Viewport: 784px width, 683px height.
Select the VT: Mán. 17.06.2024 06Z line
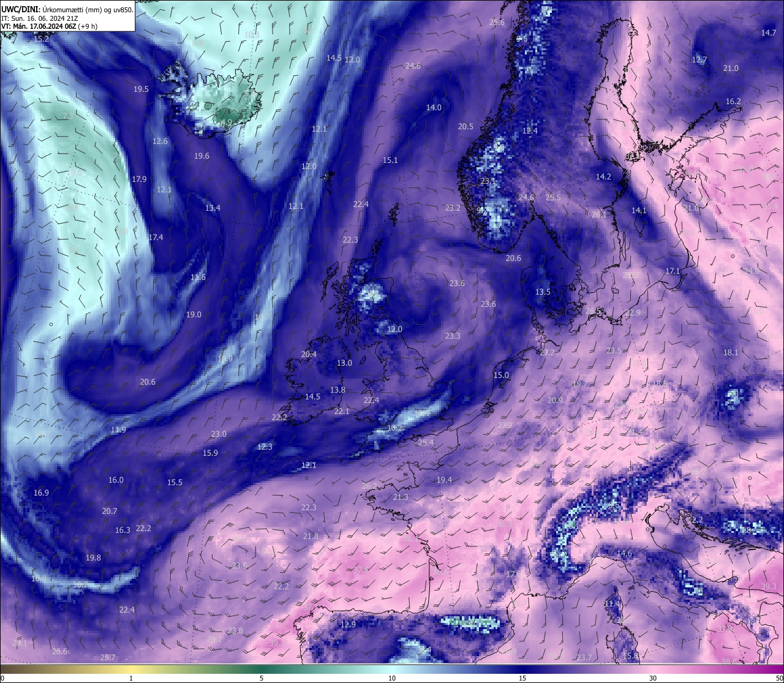tap(49, 26)
